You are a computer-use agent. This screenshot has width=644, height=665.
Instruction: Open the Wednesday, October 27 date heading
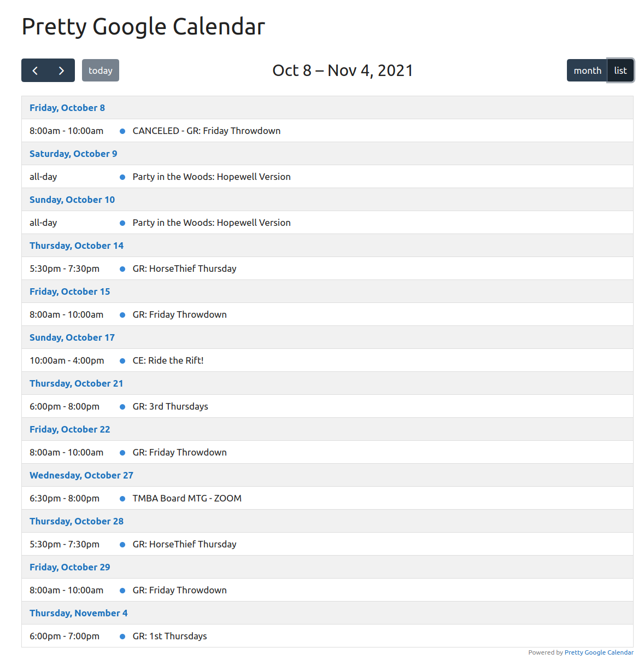click(x=81, y=475)
